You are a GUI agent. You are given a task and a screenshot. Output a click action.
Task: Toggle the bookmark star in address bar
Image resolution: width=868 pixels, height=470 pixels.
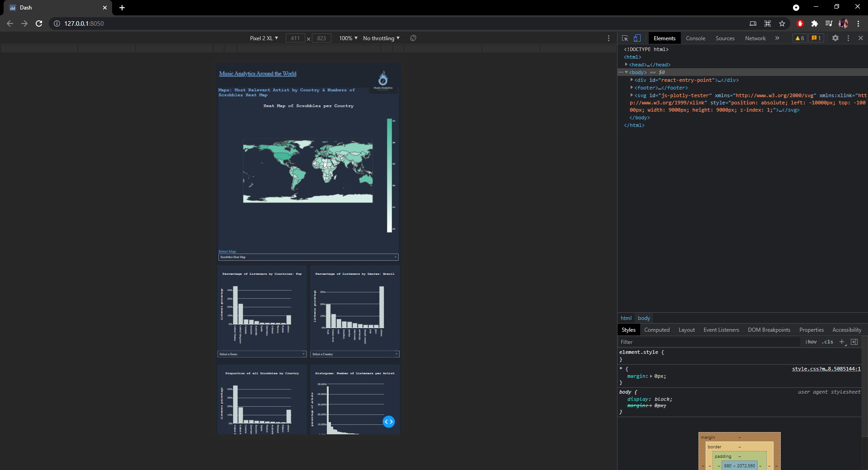(x=783, y=23)
